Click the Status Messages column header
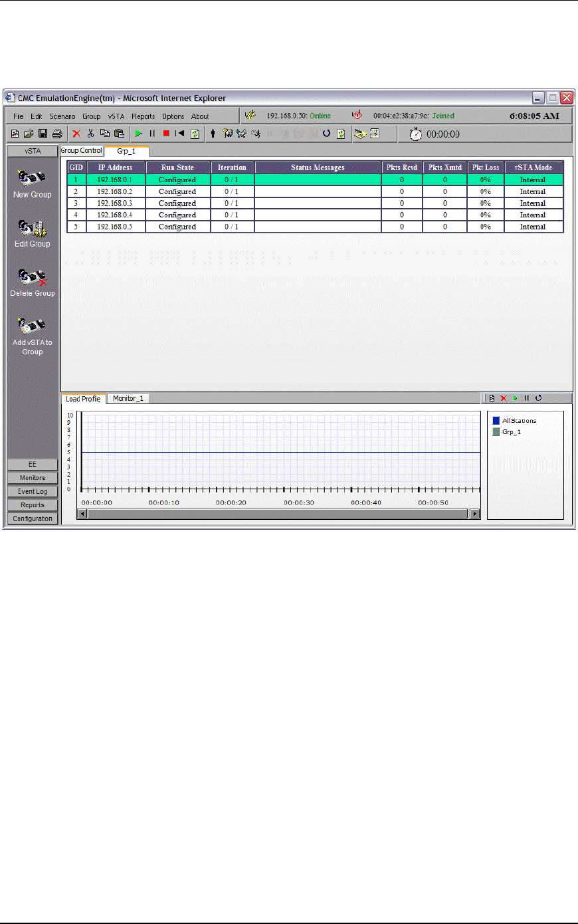Image resolution: width=578 pixels, height=924 pixels. 318,168
